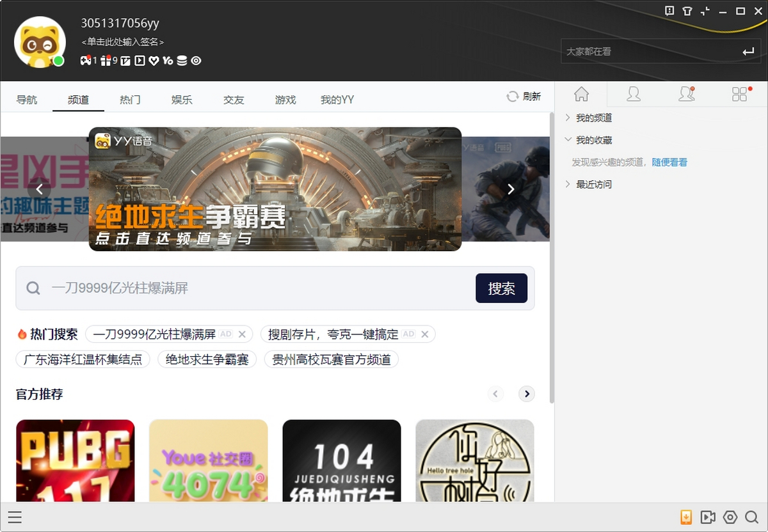
Task: Dismiss the 一刀9999亿光柱爆满屏 hot search tag
Action: (x=242, y=334)
